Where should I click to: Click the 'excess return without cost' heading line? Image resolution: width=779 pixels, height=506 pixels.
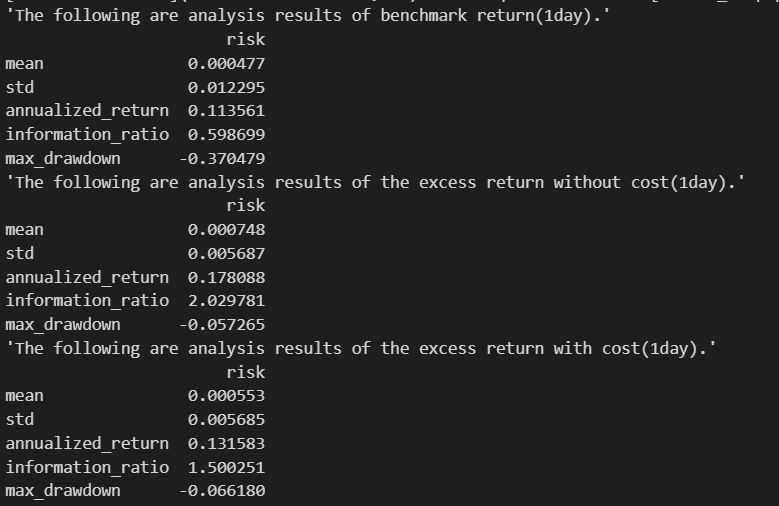pos(375,182)
